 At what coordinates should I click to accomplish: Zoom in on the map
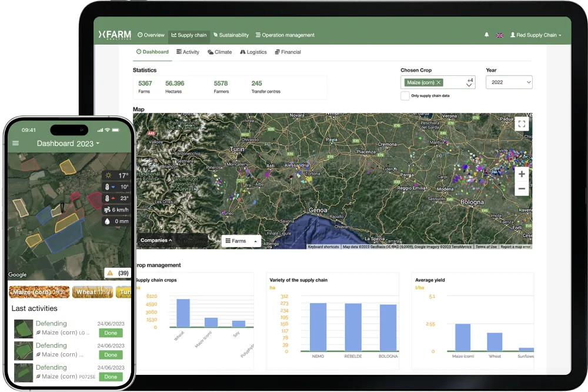[x=522, y=174]
